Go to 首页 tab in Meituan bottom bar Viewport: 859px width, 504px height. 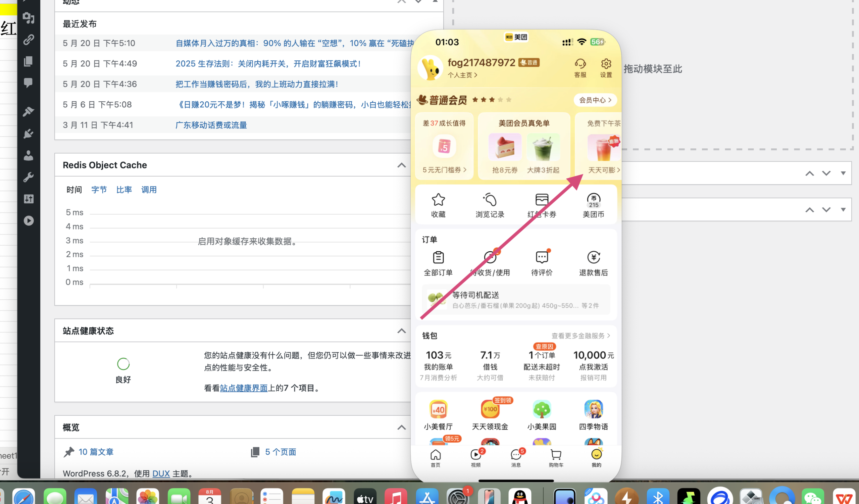[436, 458]
